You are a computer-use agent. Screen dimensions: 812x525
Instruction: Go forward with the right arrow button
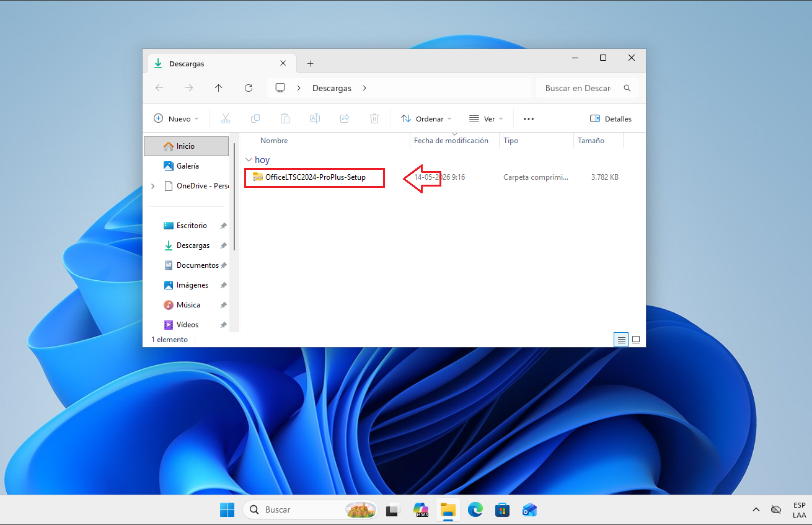click(189, 88)
